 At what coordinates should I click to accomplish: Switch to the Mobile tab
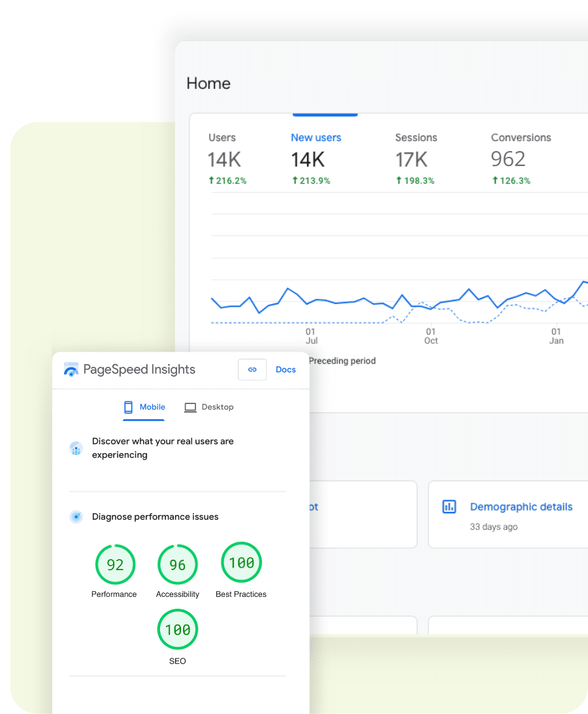(144, 407)
